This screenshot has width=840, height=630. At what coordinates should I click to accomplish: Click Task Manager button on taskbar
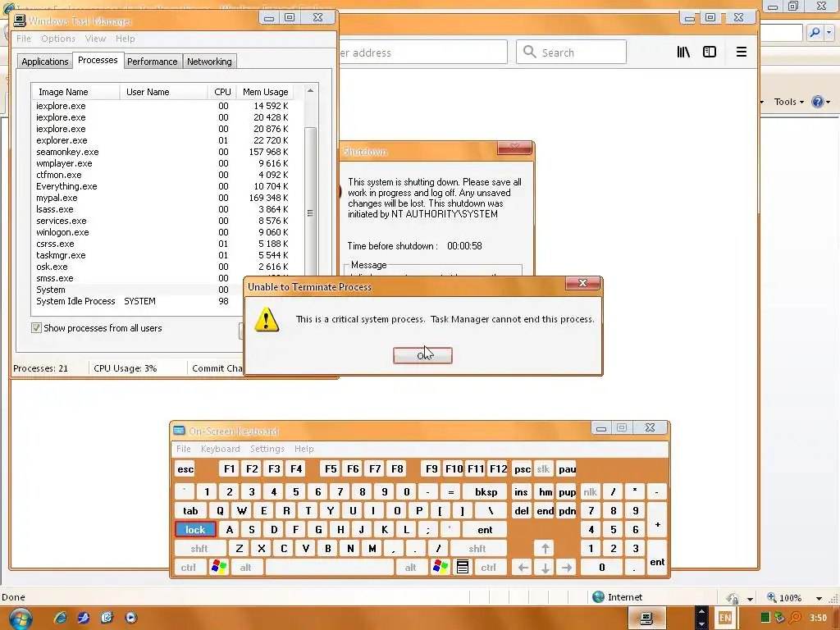pyautogui.click(x=646, y=619)
